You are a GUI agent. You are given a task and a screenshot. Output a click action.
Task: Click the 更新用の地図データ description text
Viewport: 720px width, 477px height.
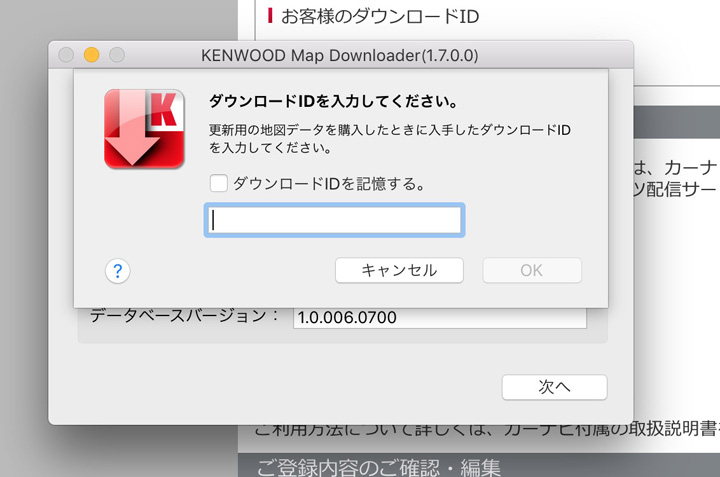click(x=389, y=139)
